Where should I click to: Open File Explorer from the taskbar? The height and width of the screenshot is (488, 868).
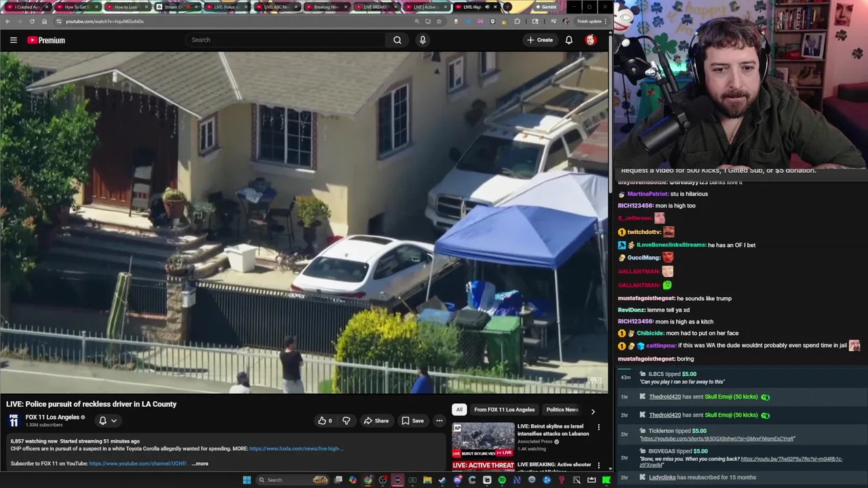427,480
